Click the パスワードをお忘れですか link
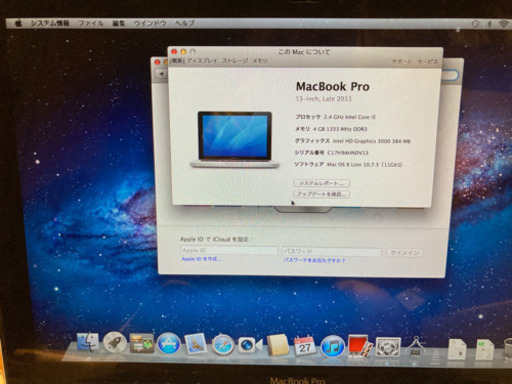The width and height of the screenshot is (512, 384). point(314,260)
